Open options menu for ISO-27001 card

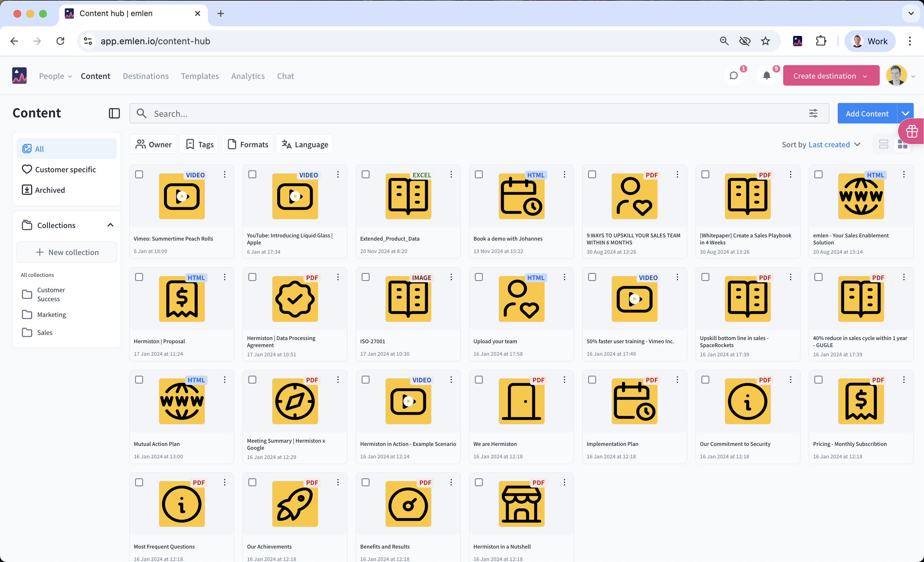[x=451, y=277]
